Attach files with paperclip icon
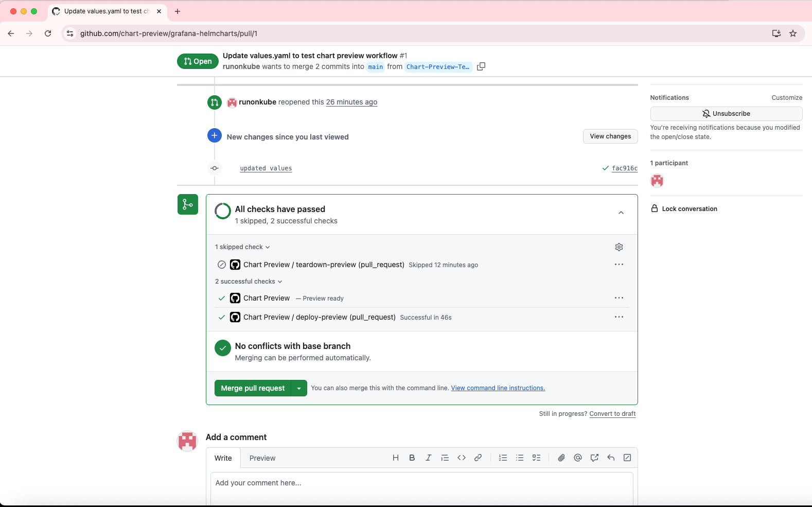 [561, 458]
